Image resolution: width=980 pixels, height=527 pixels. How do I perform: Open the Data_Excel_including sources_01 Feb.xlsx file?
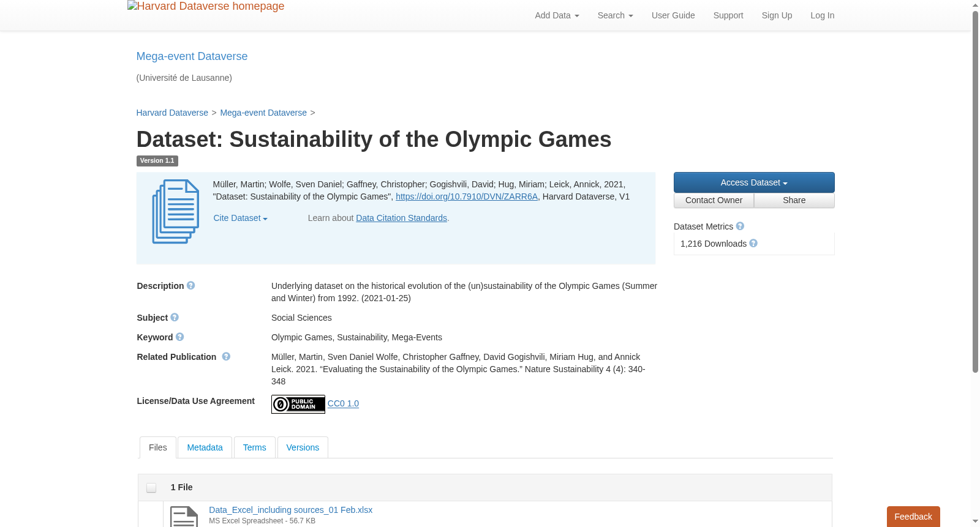pos(290,510)
